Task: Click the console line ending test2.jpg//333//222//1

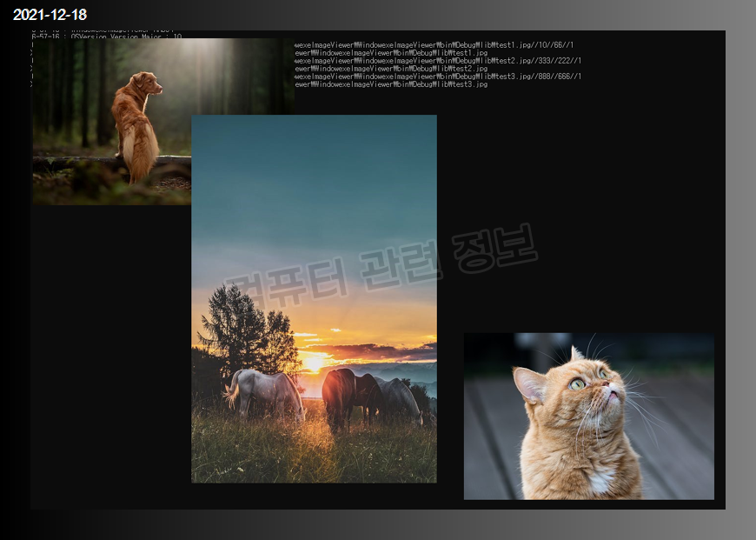Action: pyautogui.click(x=438, y=61)
